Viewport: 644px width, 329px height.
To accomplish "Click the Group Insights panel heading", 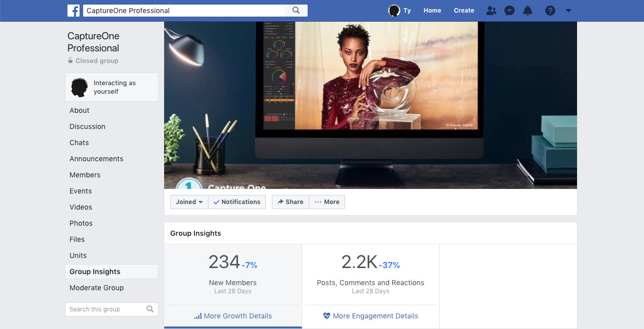I will coord(196,233).
